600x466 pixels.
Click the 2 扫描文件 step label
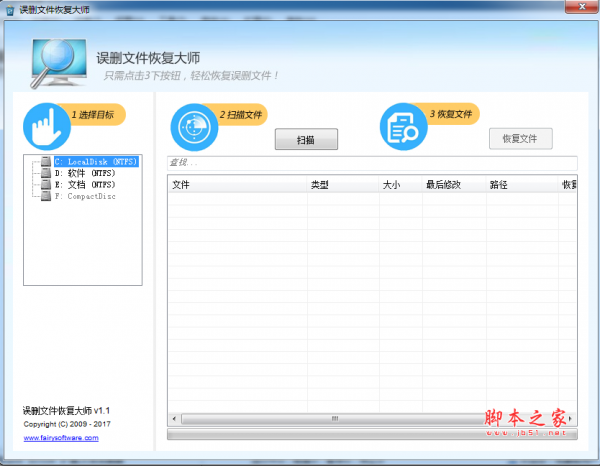click(241, 115)
